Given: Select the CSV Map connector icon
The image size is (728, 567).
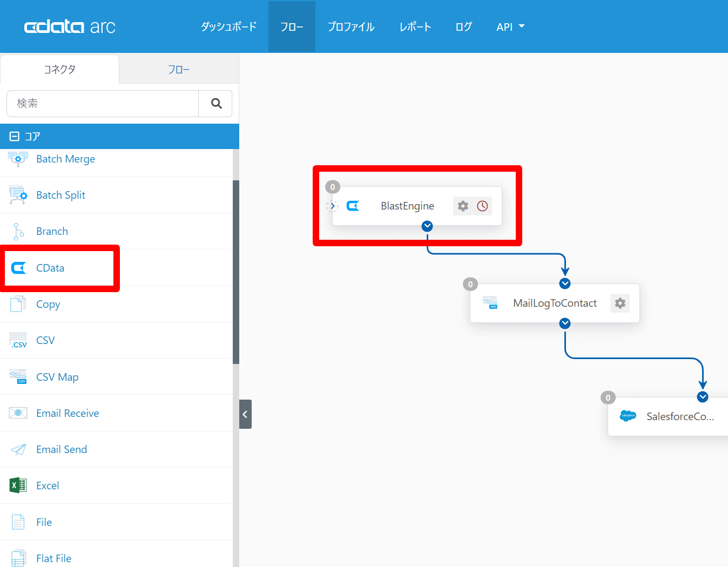Looking at the screenshot, I should coord(18,377).
